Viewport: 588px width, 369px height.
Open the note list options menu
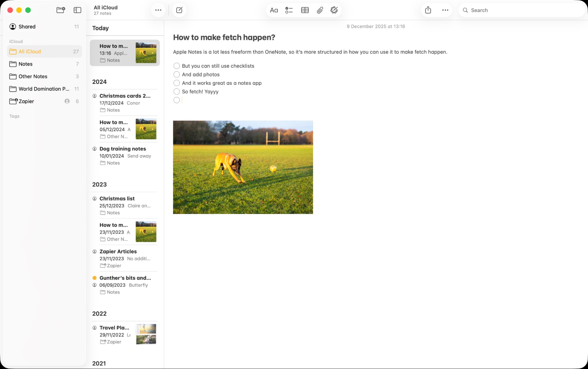(158, 10)
